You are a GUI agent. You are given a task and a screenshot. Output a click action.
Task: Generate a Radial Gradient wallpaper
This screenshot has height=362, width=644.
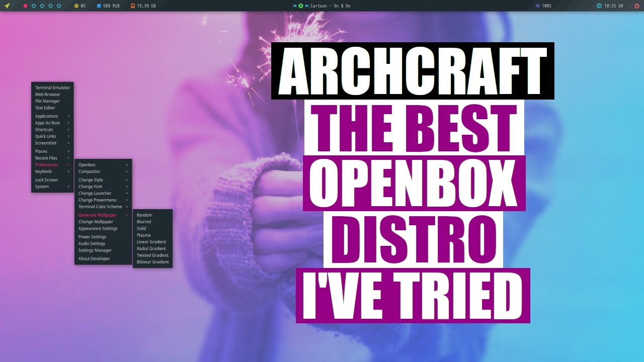click(x=152, y=248)
